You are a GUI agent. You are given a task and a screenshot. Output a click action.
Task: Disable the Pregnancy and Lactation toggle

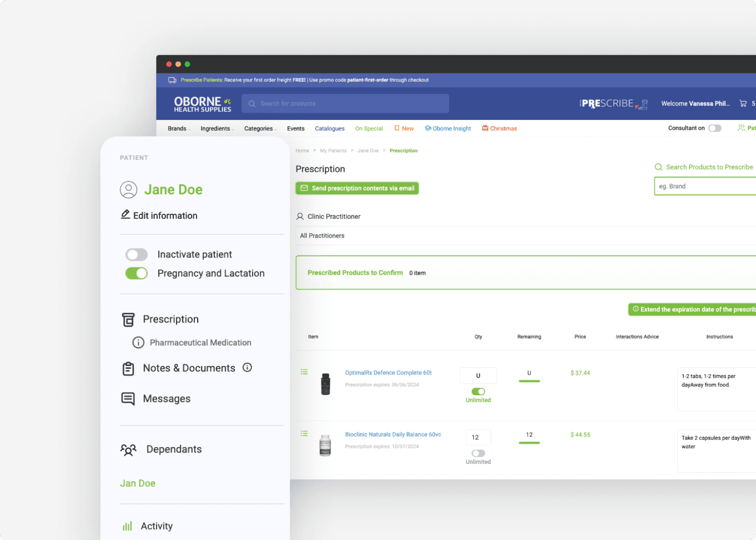click(x=136, y=273)
